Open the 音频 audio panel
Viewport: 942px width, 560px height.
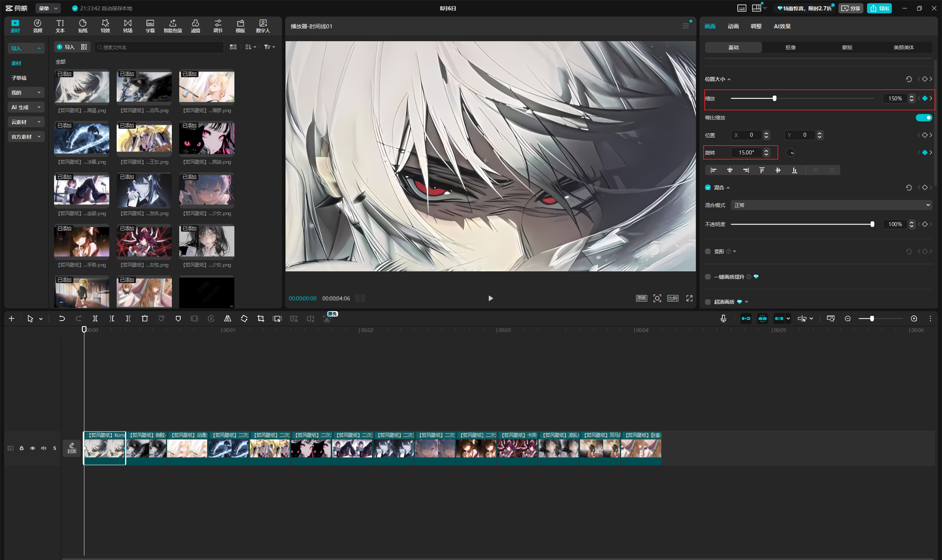38,26
